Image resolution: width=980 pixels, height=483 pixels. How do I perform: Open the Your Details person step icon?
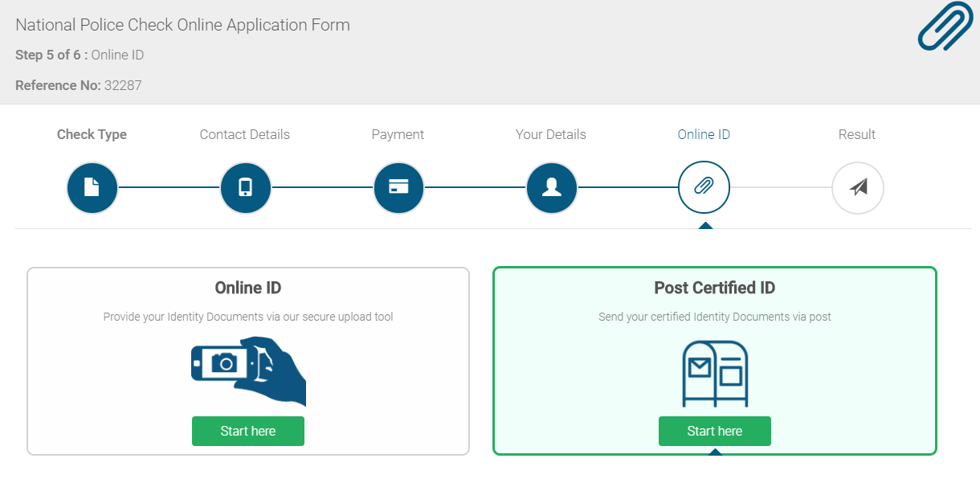click(x=552, y=188)
